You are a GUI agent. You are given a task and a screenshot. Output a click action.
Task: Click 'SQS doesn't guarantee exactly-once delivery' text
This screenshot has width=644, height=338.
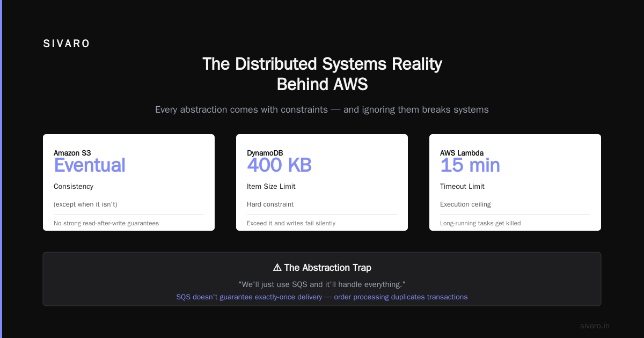[x=249, y=297]
